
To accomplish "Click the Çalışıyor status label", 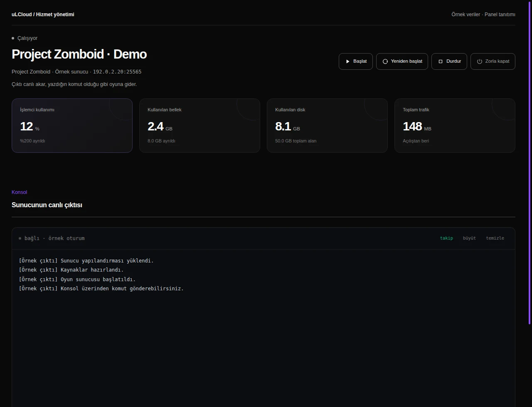I will 27,38.
